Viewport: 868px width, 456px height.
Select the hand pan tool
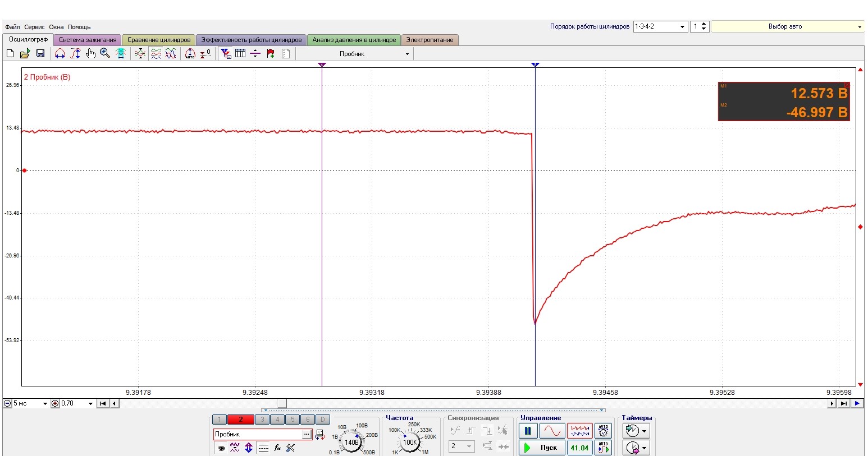(x=90, y=53)
